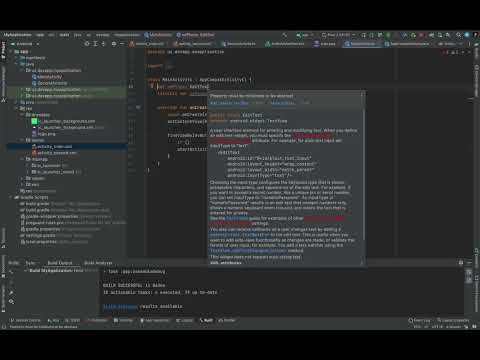Open the Project panel settings gear icon
480x360 pixels.
(114, 44)
